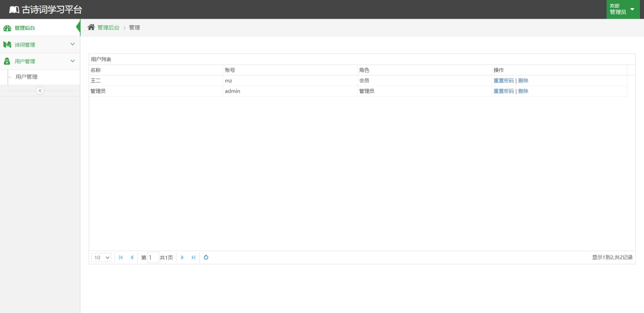Screen dimensions: 644x313
Task: Click the page number input field
Action: [x=153, y=258]
